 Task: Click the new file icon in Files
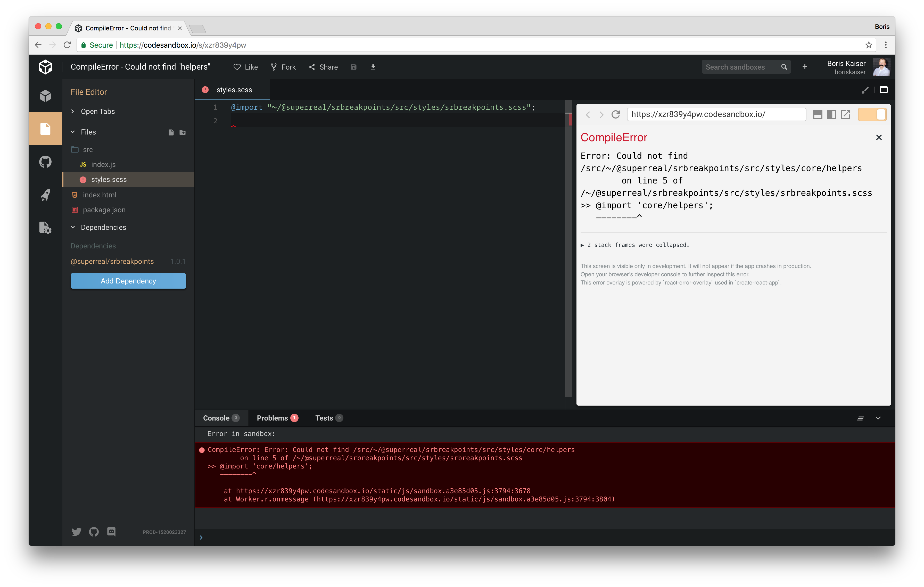(171, 132)
